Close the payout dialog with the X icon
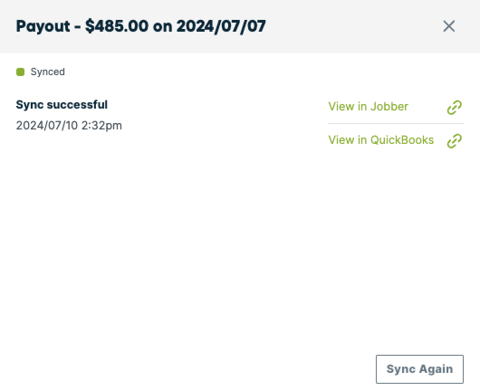Screen dimensions: 480x391 pyautogui.click(x=449, y=26)
